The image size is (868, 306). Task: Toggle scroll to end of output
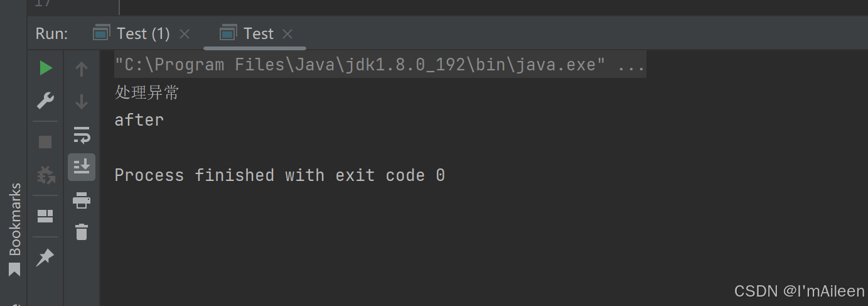point(82,167)
